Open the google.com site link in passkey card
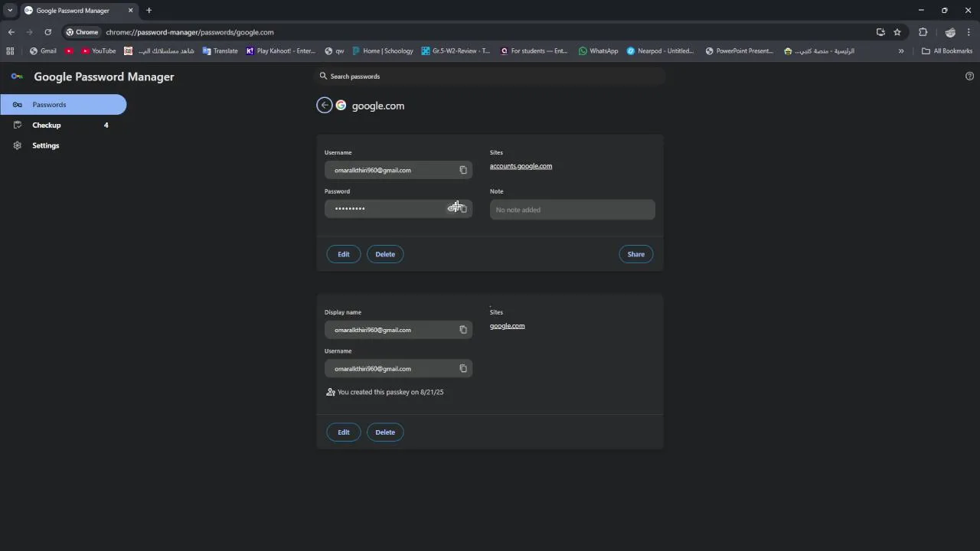This screenshot has width=980, height=551. pos(507,326)
